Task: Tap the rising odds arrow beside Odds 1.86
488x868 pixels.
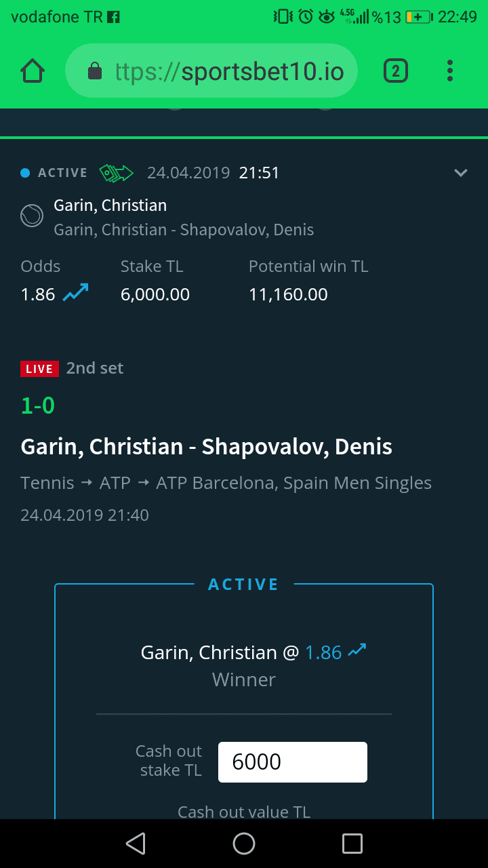Action: pos(75,293)
